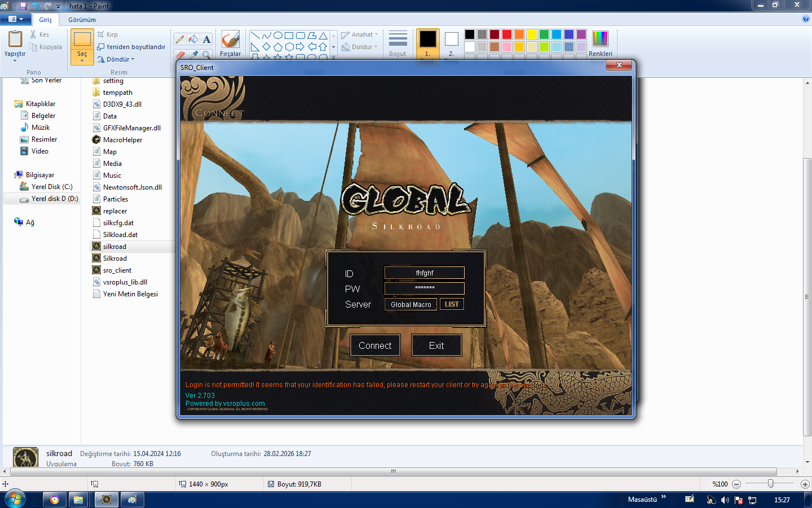Choose the Oval shape
This screenshot has width=812, height=508.
277,36
